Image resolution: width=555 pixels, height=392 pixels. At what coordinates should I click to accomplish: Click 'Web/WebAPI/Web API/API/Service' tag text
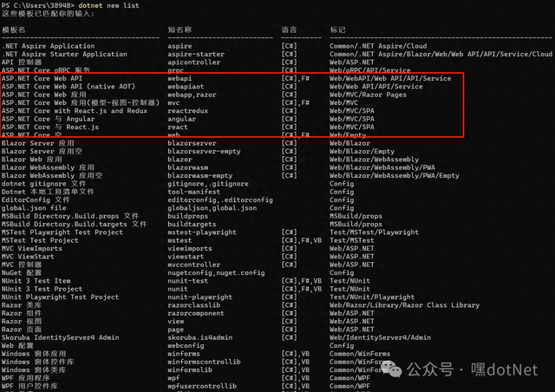[x=390, y=78]
